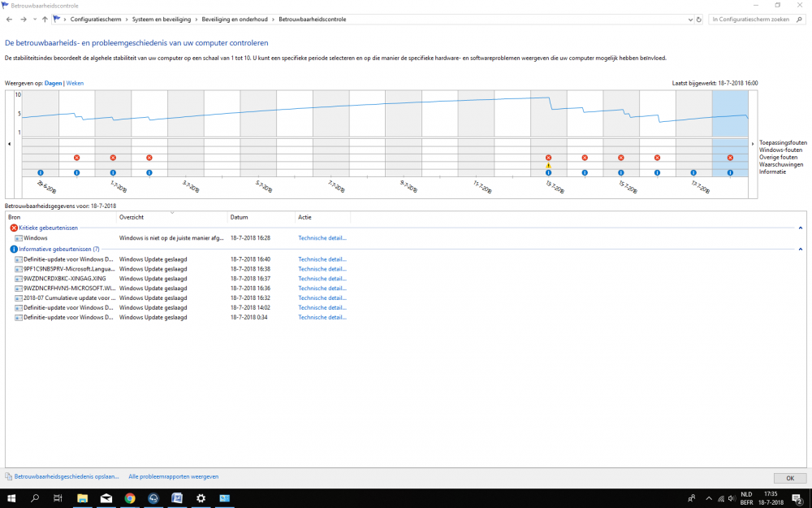Go to Configuratiescherm in the breadcrumb
812x508 pixels.
pyautogui.click(x=96, y=20)
